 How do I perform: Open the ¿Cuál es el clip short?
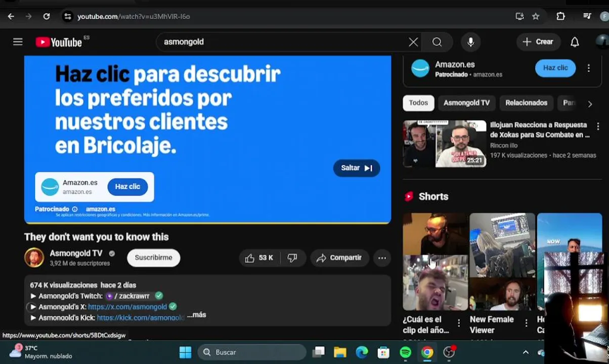[436, 261]
